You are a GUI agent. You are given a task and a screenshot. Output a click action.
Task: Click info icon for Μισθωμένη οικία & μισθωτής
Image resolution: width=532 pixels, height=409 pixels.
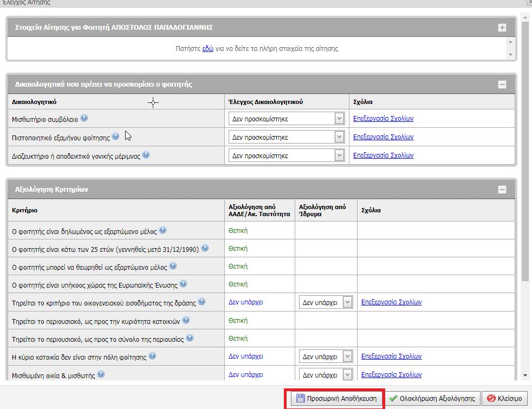coord(101,374)
